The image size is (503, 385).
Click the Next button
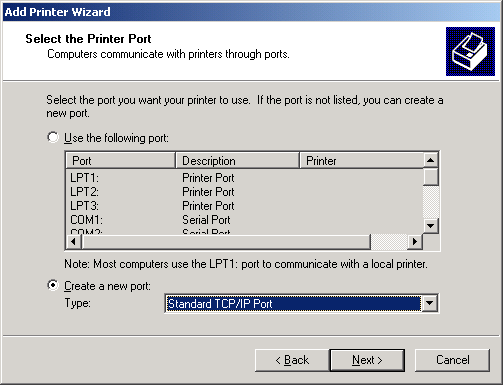coord(367,360)
